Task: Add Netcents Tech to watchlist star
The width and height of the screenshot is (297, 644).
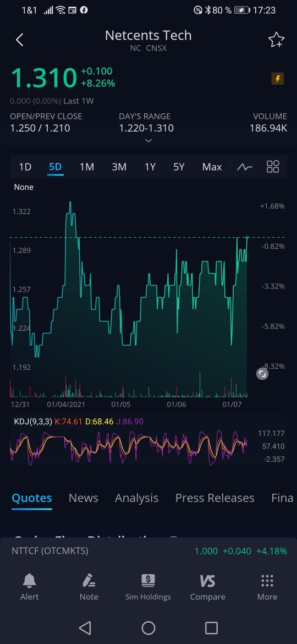Action: point(276,40)
